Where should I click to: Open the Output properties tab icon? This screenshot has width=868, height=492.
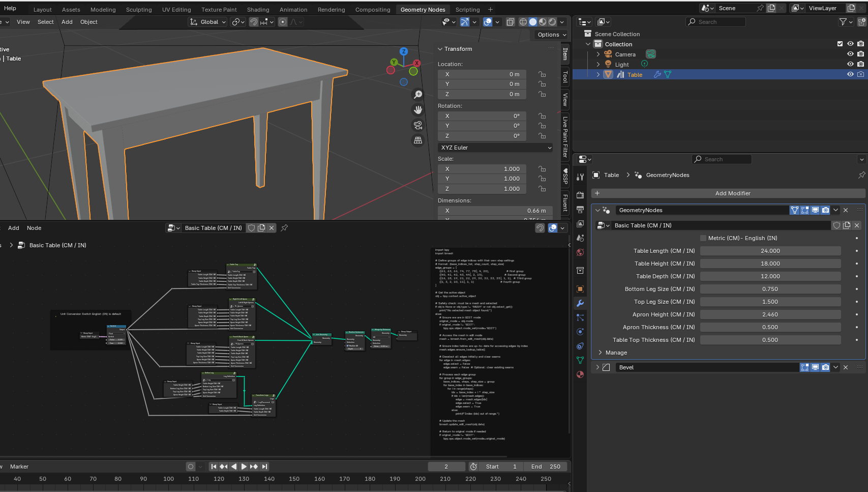[580, 210]
